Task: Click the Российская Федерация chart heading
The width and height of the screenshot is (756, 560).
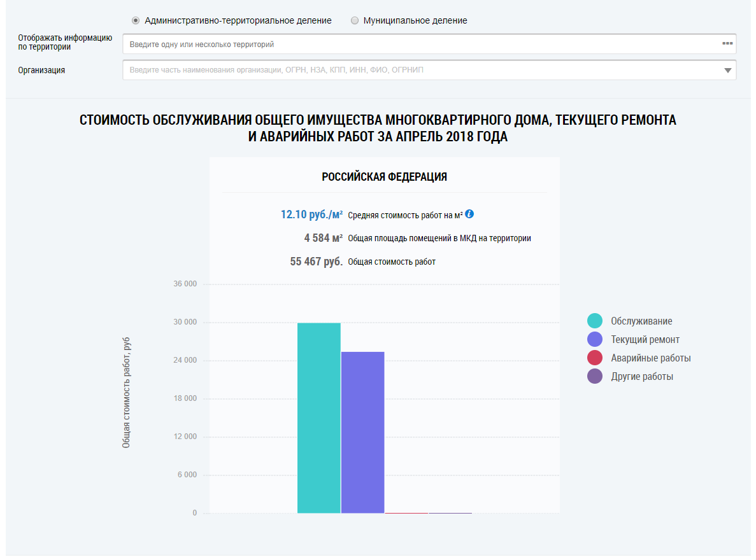Action: click(x=384, y=177)
